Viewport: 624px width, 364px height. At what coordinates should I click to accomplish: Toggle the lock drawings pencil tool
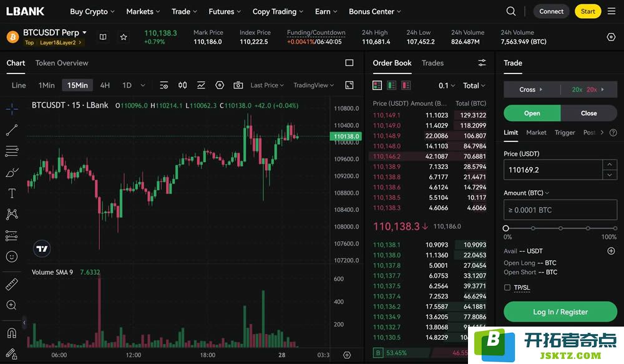(11, 353)
